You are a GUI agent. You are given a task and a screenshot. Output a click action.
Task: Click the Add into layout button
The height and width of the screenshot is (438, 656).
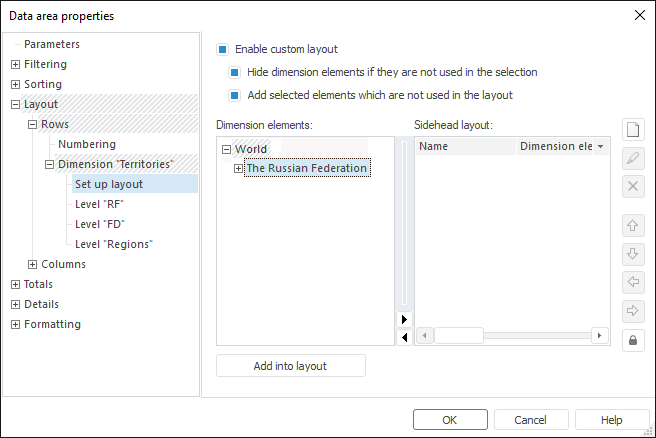pyautogui.click(x=290, y=366)
